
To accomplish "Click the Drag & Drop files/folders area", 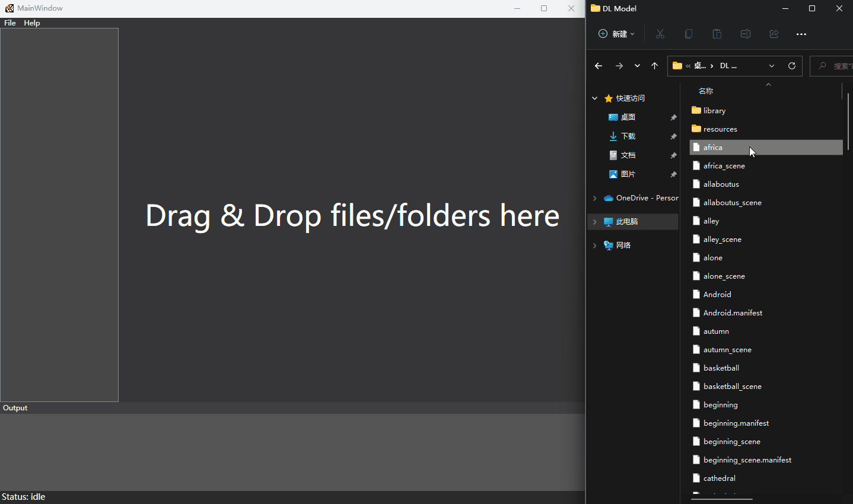I will coord(352,215).
